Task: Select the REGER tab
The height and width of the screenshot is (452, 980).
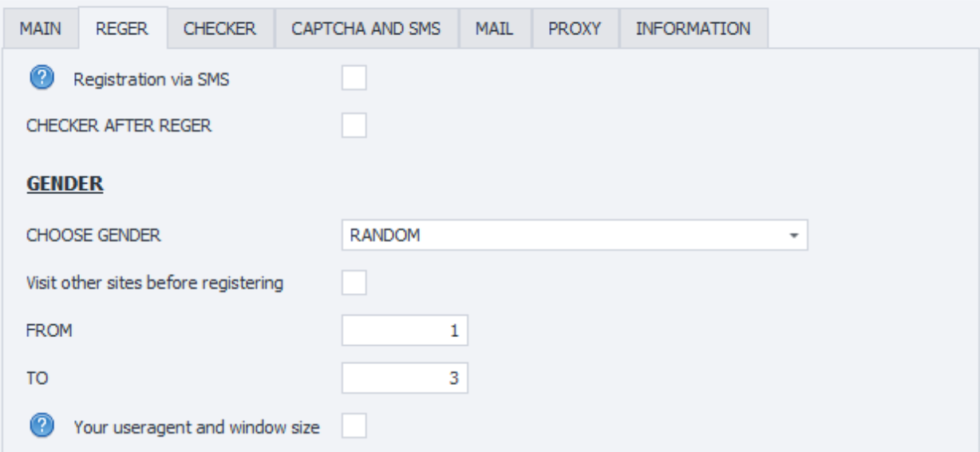Action: (121, 29)
